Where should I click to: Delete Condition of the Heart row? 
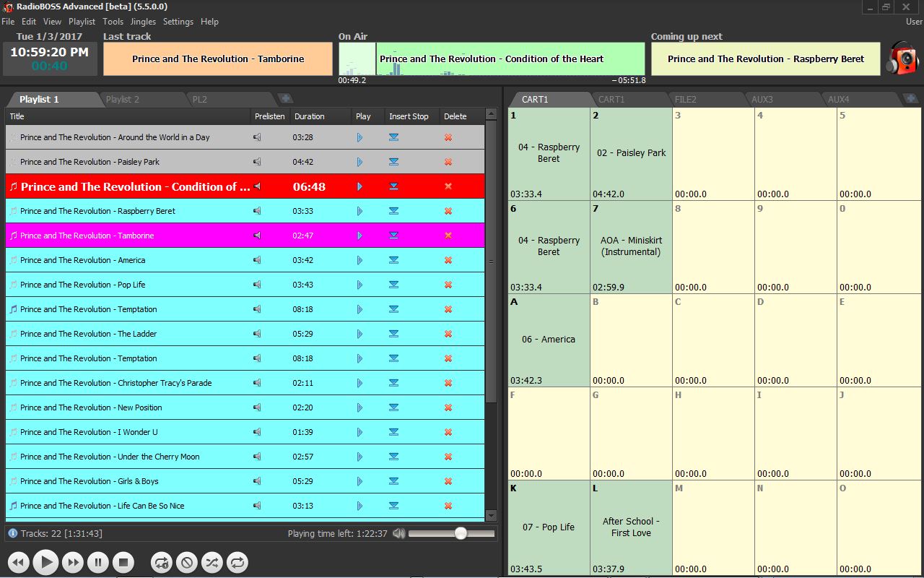(448, 186)
